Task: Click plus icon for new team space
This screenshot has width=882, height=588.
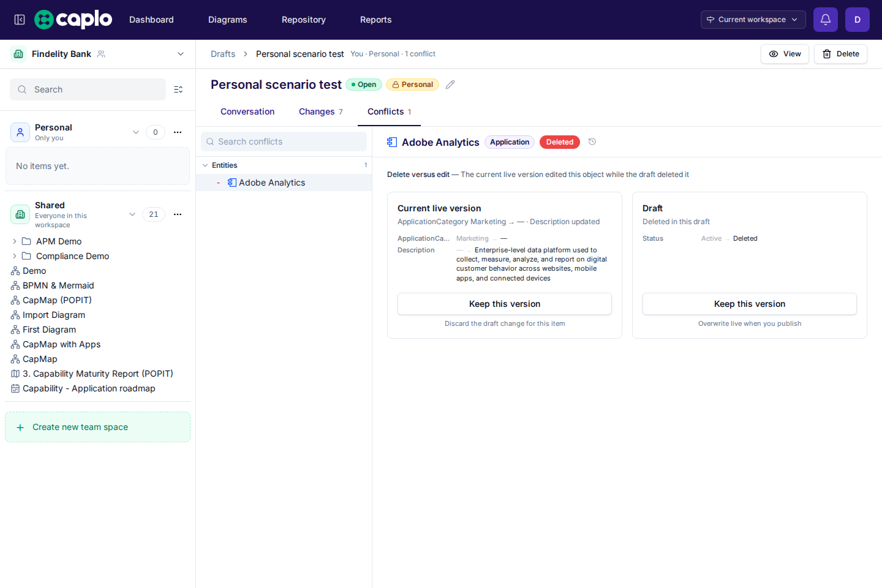Action: [x=20, y=428]
